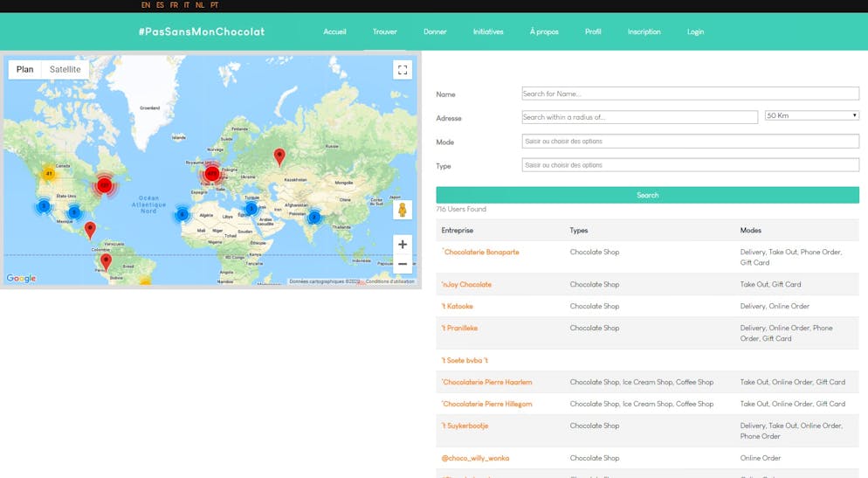
Task: Switch the map to Satellite view
Action: tap(65, 69)
